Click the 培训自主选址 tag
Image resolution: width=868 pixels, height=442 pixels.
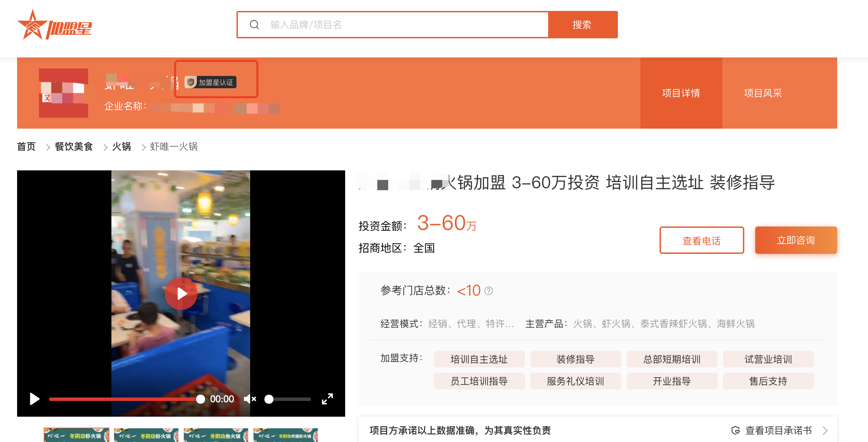(x=479, y=359)
